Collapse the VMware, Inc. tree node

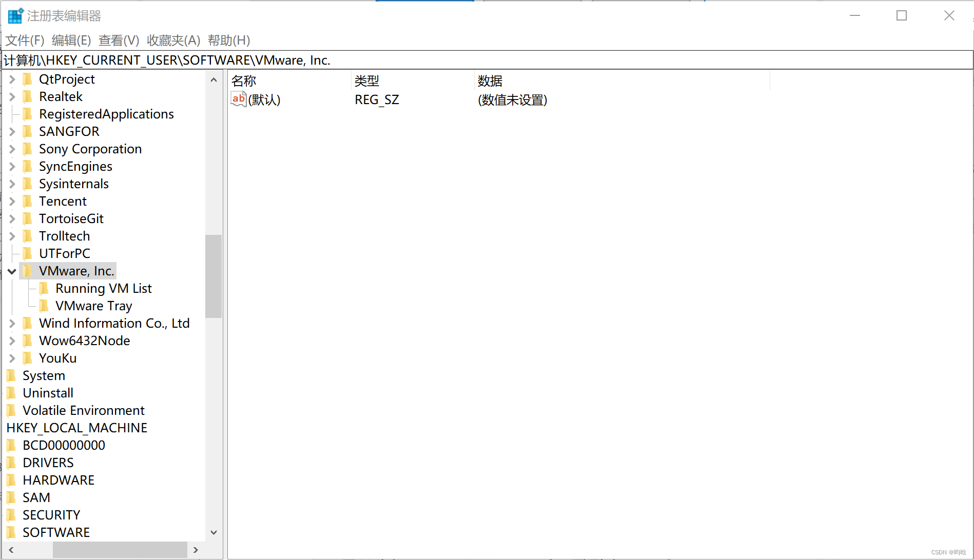click(x=11, y=271)
